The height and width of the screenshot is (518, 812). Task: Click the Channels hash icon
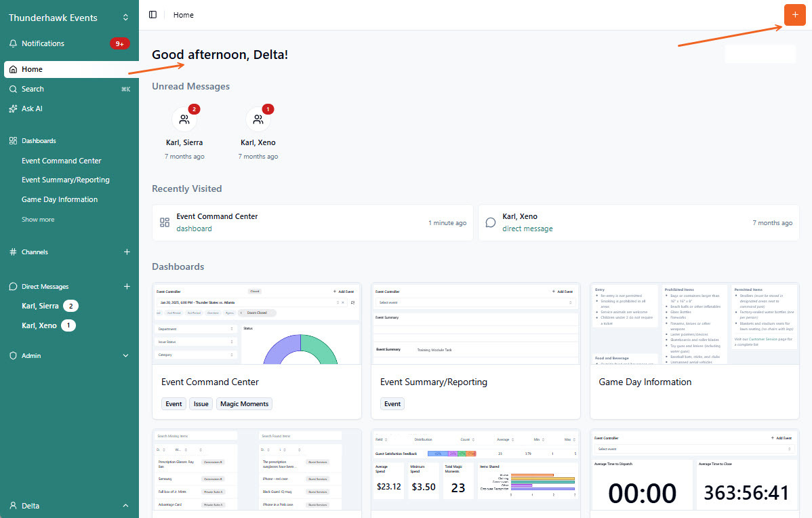pyautogui.click(x=13, y=252)
